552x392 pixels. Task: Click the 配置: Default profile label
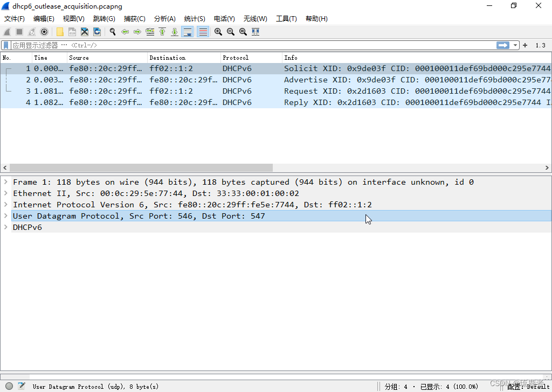point(528,387)
